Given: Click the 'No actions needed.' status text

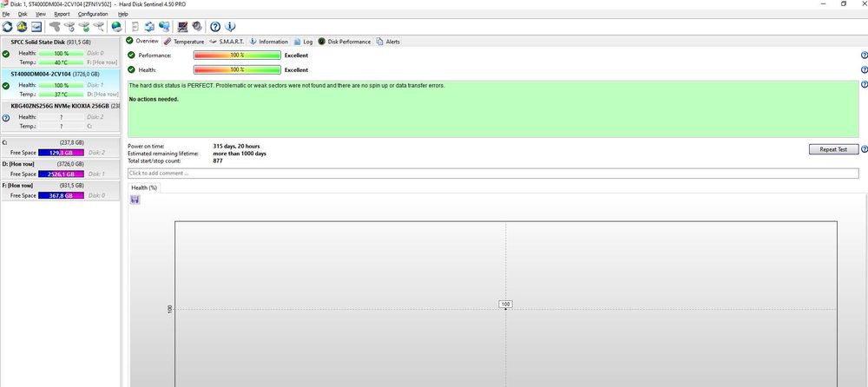Looking at the screenshot, I should [154, 100].
